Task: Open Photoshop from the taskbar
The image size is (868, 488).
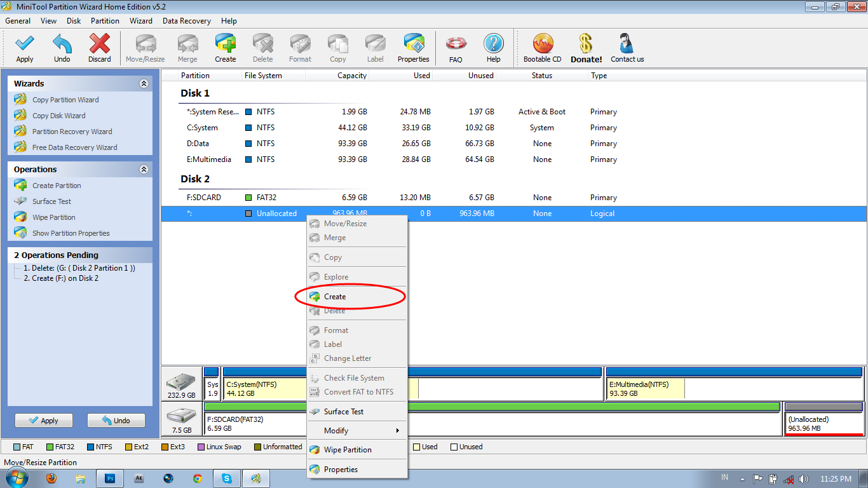Action: click(110, 478)
